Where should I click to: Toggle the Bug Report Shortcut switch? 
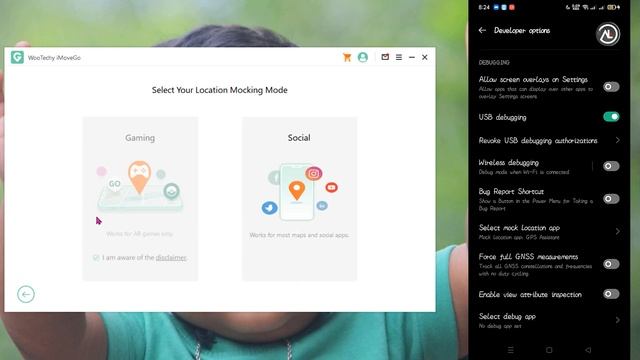point(611,199)
